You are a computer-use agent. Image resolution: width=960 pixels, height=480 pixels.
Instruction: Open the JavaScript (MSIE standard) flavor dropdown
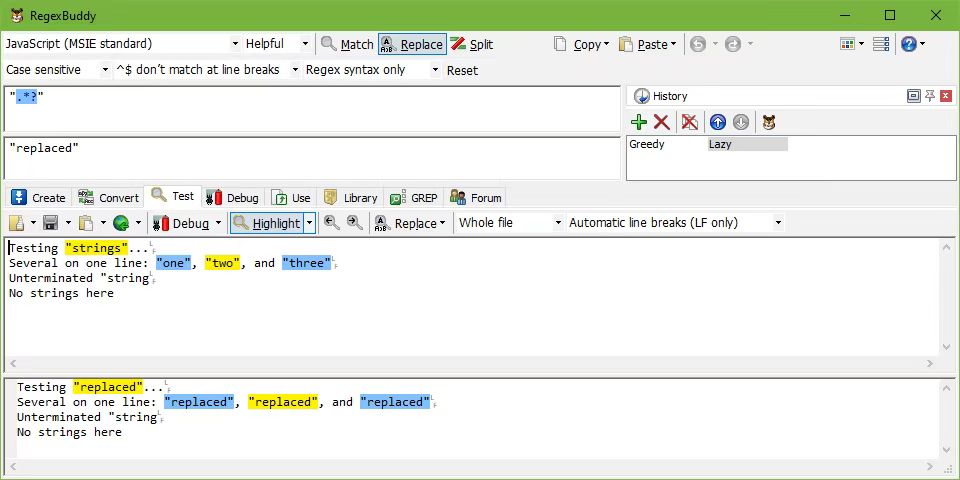click(x=123, y=44)
